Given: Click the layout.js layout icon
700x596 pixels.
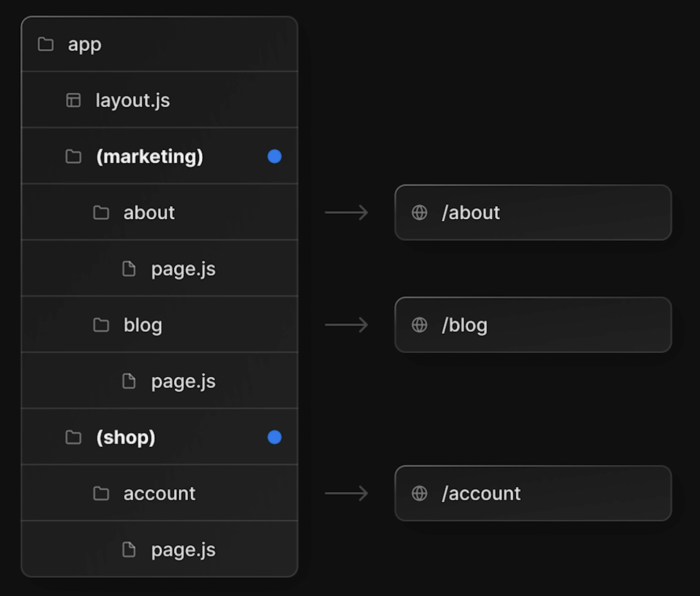Looking at the screenshot, I should pos(74,100).
